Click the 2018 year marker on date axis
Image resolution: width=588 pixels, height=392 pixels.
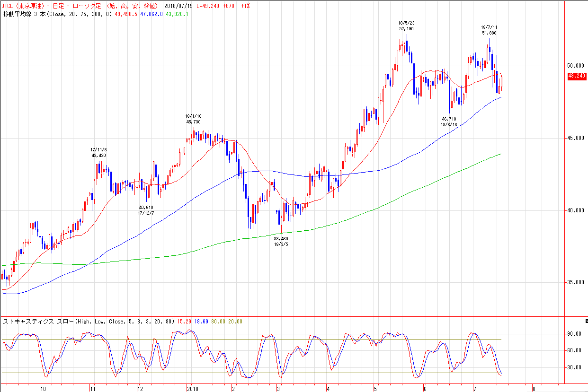[x=192, y=389]
